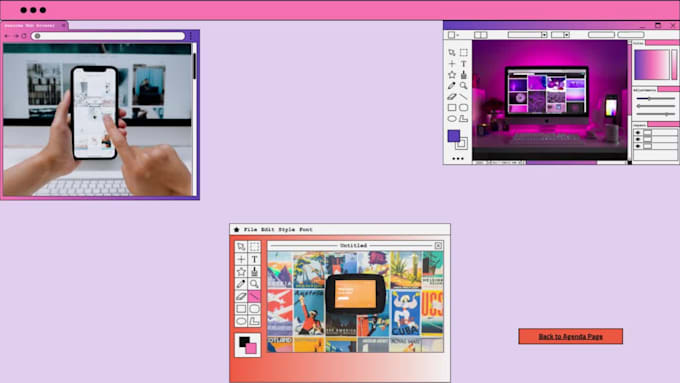Screen dimensions: 680x383
Task: Open Style menu in orange editor window
Action: click(287, 229)
